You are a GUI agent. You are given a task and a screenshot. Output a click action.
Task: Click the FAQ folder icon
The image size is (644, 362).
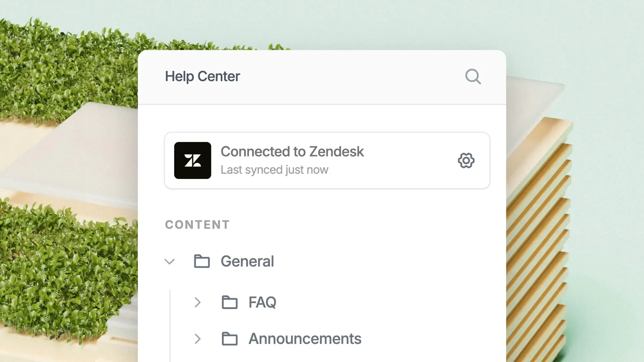click(x=230, y=302)
